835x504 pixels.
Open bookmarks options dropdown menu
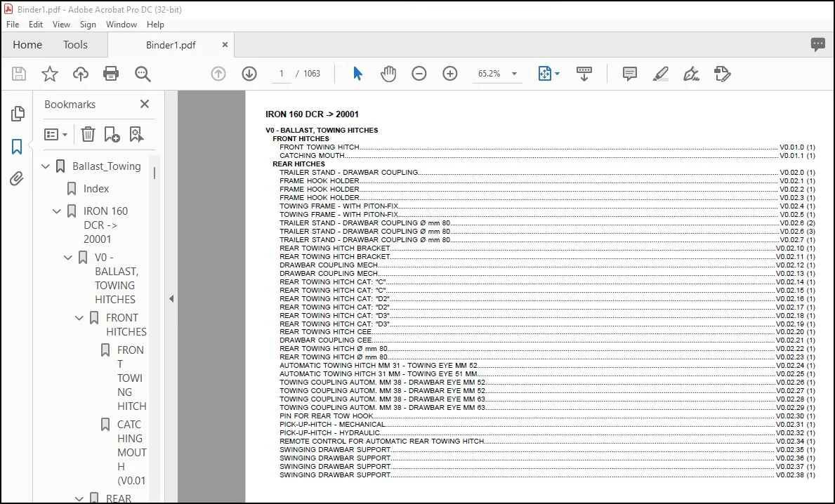[x=56, y=134]
